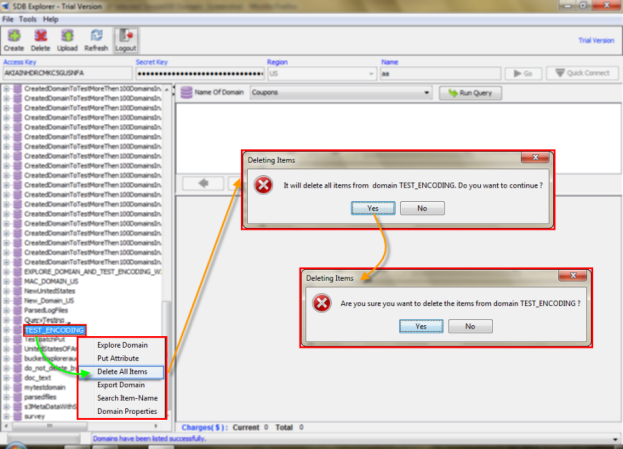Select the MAC_DOMAIN_US domain icon
The image size is (623, 449).
tap(17, 281)
